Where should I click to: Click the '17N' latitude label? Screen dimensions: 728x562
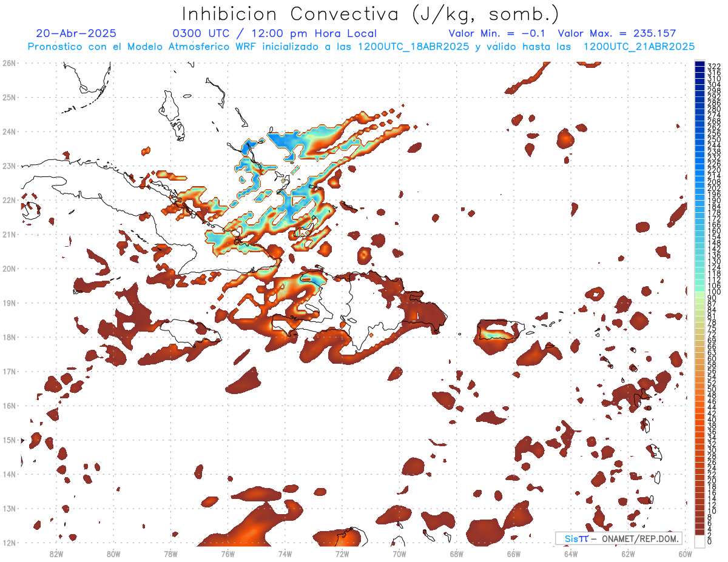[9, 372]
